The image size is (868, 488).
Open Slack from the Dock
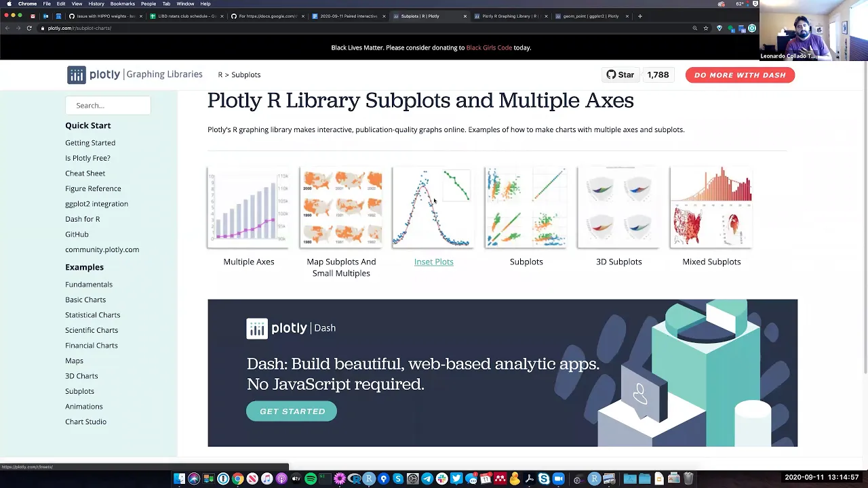point(441,479)
